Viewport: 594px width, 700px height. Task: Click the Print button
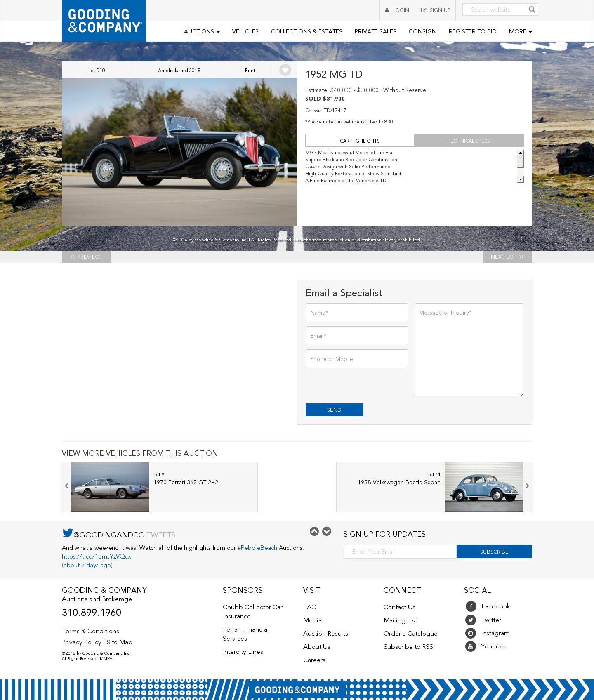coord(250,70)
